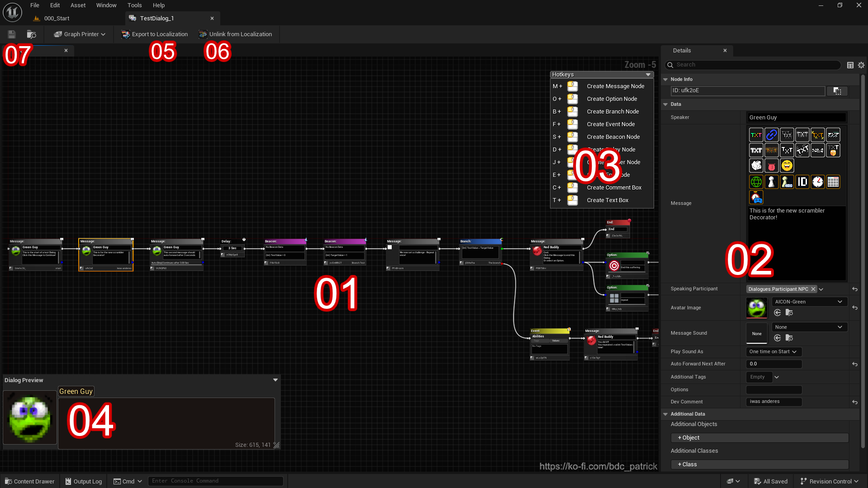868x488 pixels.
Task: Reset Speaking Participant to default
Action: 855,289
